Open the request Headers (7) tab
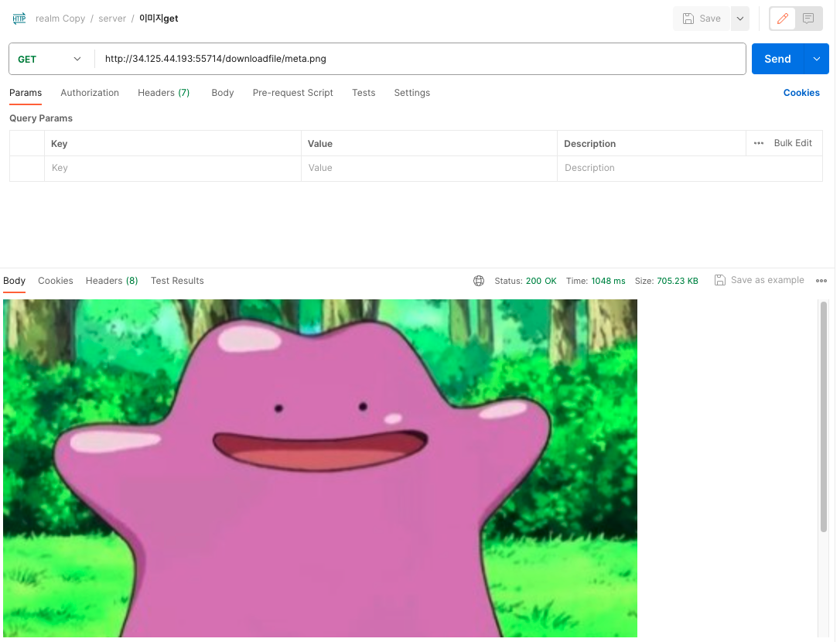This screenshot has width=840, height=642. pos(163,93)
